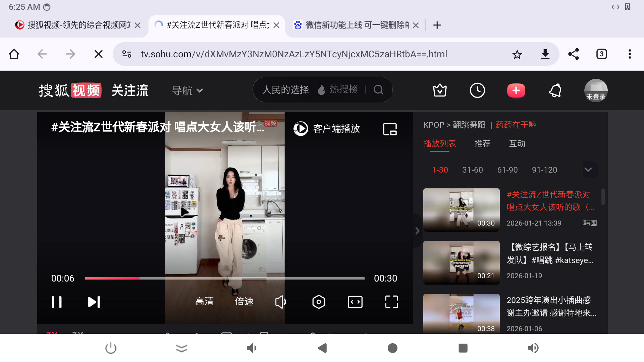Switch to the 推荐 tab
644x362 pixels.
coord(482,144)
